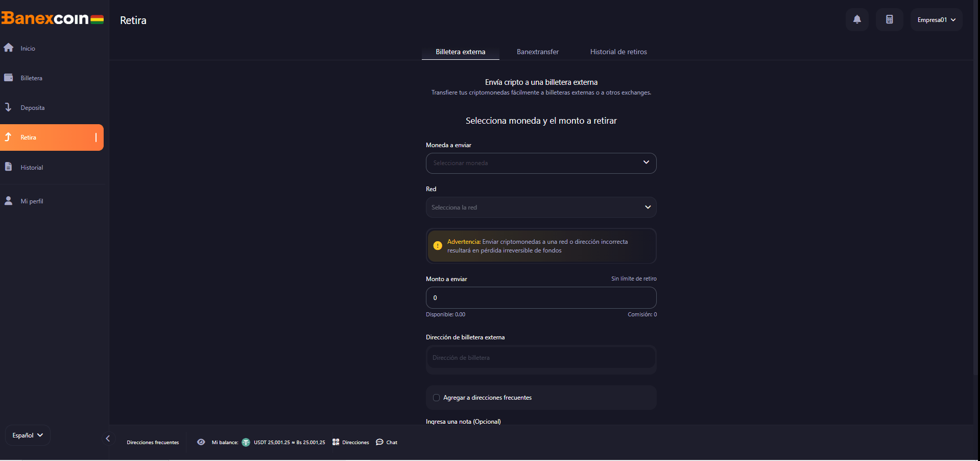Click the 'USDT 25,001.25 ≈ Bs 25.001,25' balance

pyautogui.click(x=289, y=443)
